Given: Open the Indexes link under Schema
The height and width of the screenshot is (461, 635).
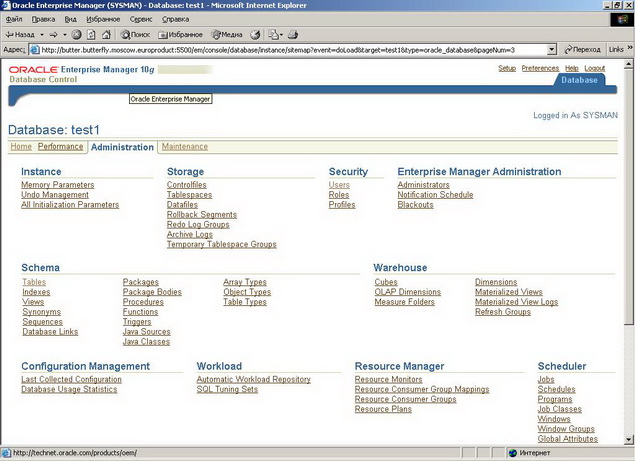Looking at the screenshot, I should pyautogui.click(x=36, y=292).
